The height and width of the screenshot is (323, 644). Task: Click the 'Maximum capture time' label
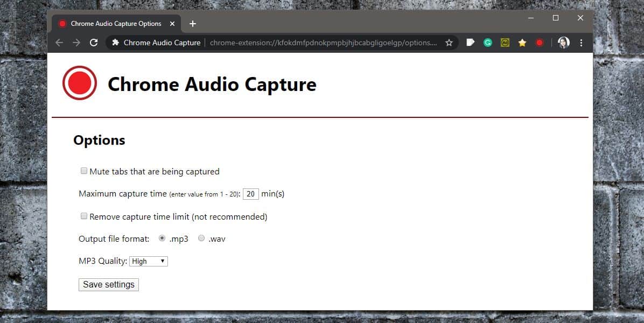[122, 194]
